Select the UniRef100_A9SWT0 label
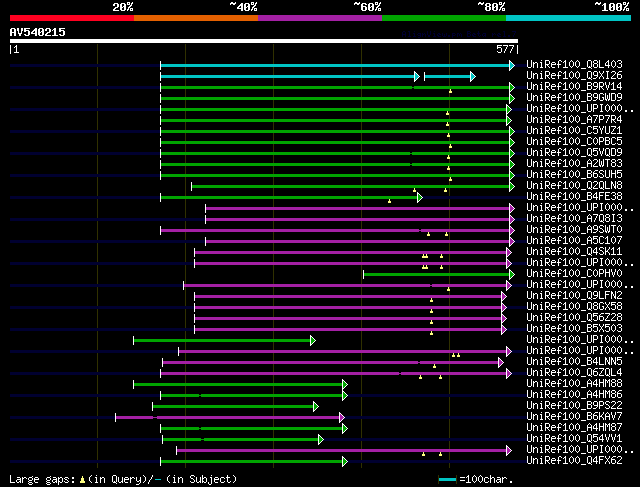Image resolution: width=640 pixels, height=487 pixels. coord(574,230)
